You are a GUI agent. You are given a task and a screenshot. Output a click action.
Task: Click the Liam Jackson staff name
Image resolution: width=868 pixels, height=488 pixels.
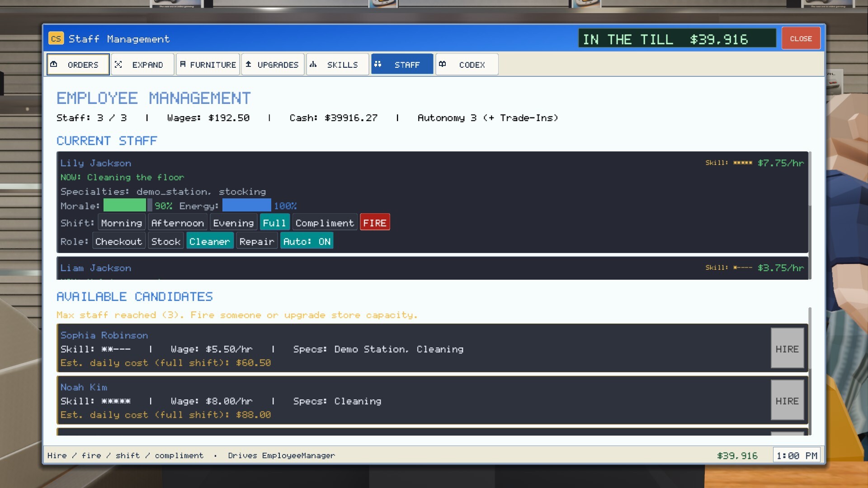(96, 268)
